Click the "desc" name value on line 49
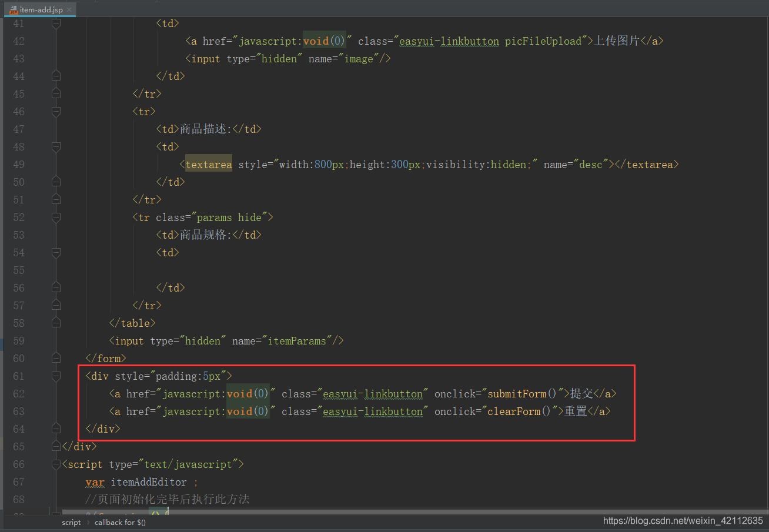769x532 pixels. pyautogui.click(x=591, y=165)
